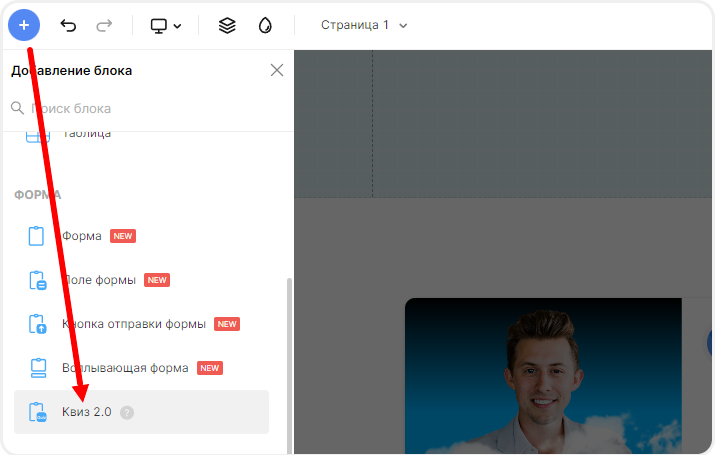This screenshot has height=455, width=715.
Task: Add the Всплывающая форма block
Action: coord(125,368)
